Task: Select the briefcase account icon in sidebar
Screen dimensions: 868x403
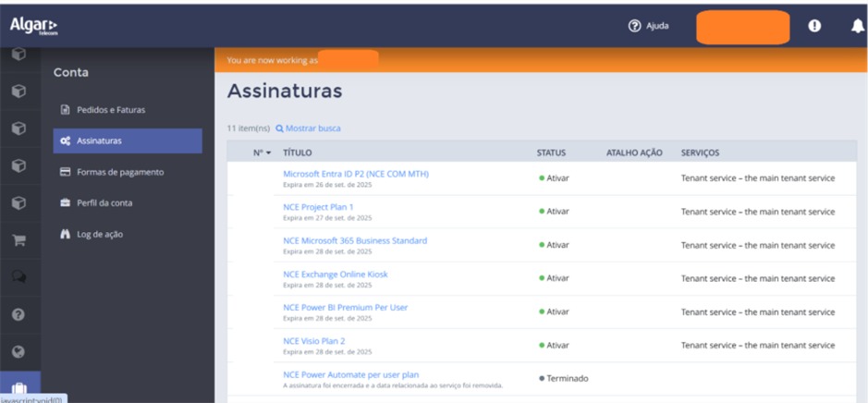Action: pos(18,388)
